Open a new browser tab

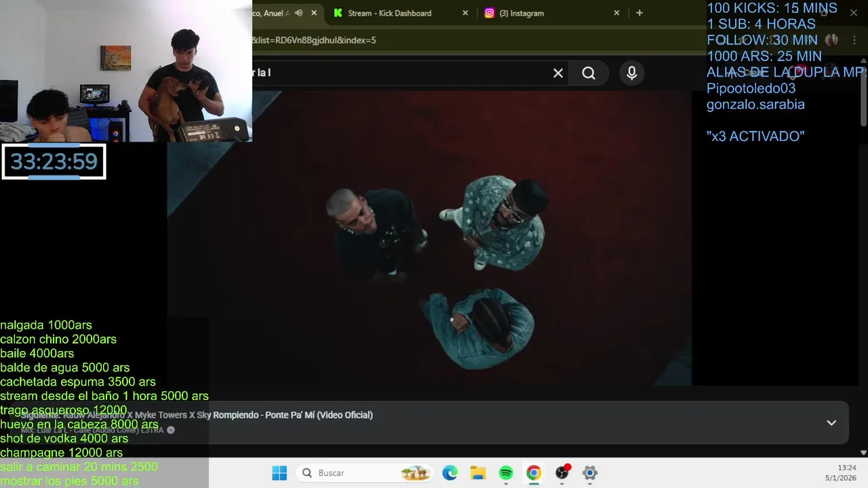tap(639, 13)
